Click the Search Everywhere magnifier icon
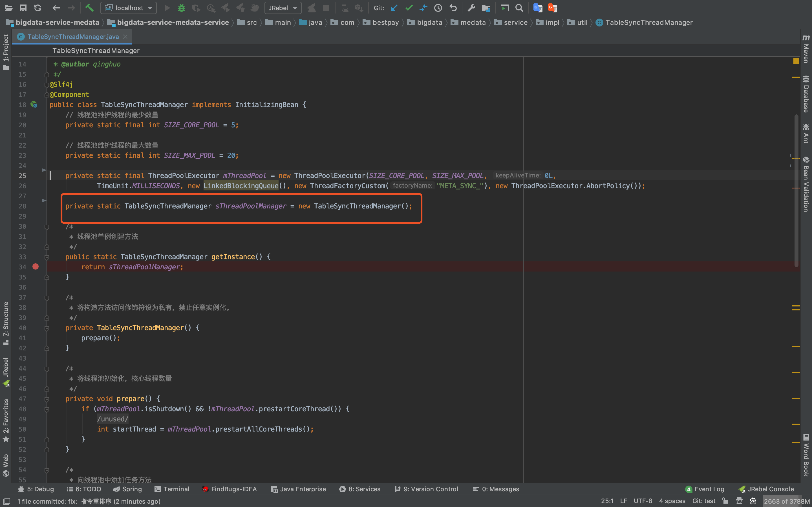 pyautogui.click(x=519, y=8)
